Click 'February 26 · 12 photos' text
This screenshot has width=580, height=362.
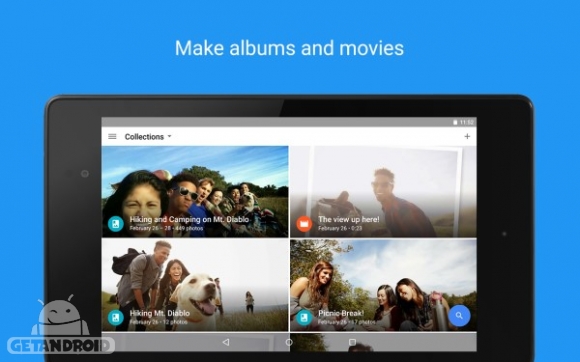(x=158, y=322)
